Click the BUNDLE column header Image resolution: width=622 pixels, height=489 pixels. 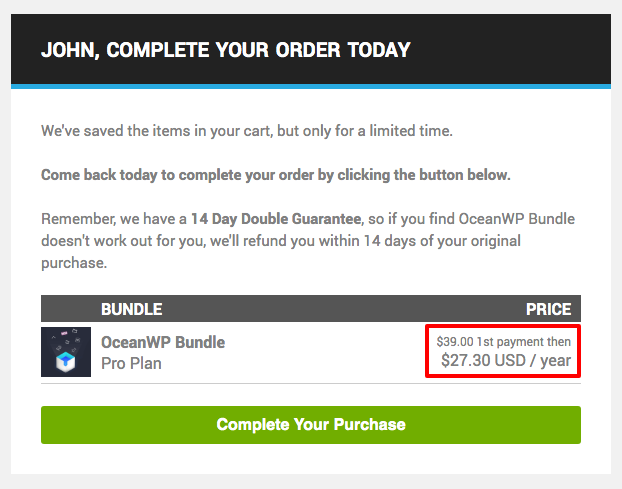[x=132, y=309]
